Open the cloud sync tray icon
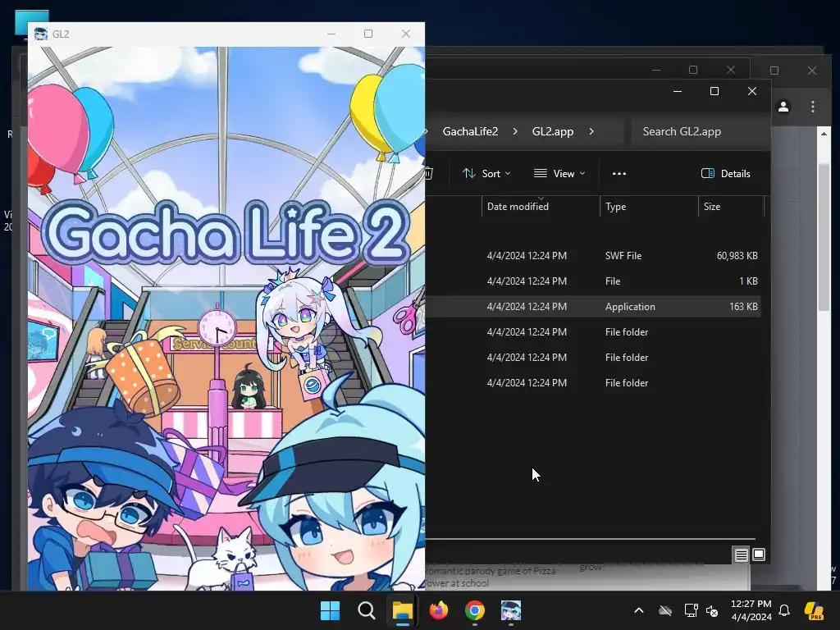Image resolution: width=840 pixels, height=630 pixels. pos(665,610)
